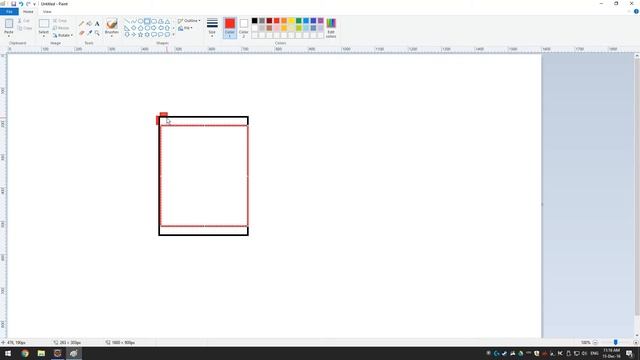Click the Paste clipboard icon

(x=9, y=24)
